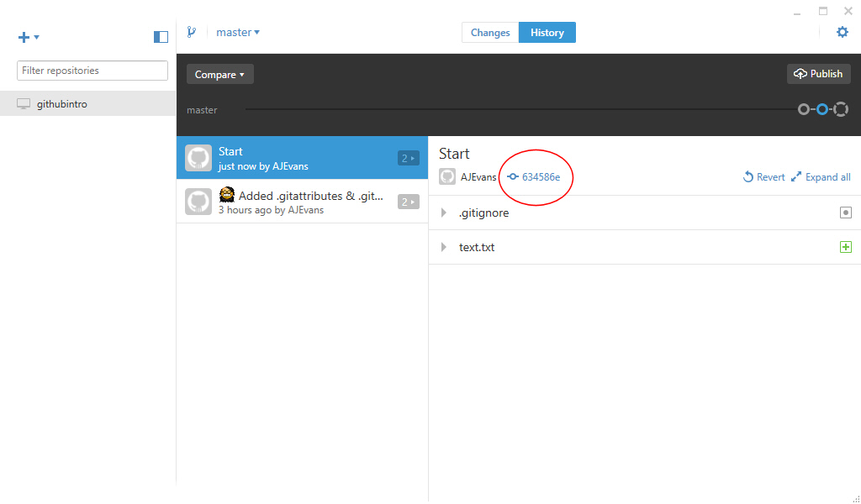
Task: Select the first commit dot on timeline
Action: 803,109
